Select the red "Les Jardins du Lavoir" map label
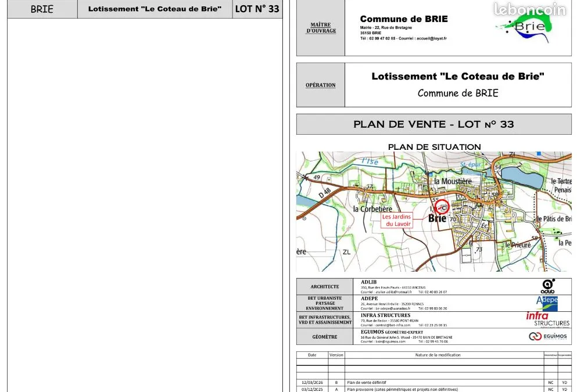The image size is (577, 392). (x=396, y=220)
